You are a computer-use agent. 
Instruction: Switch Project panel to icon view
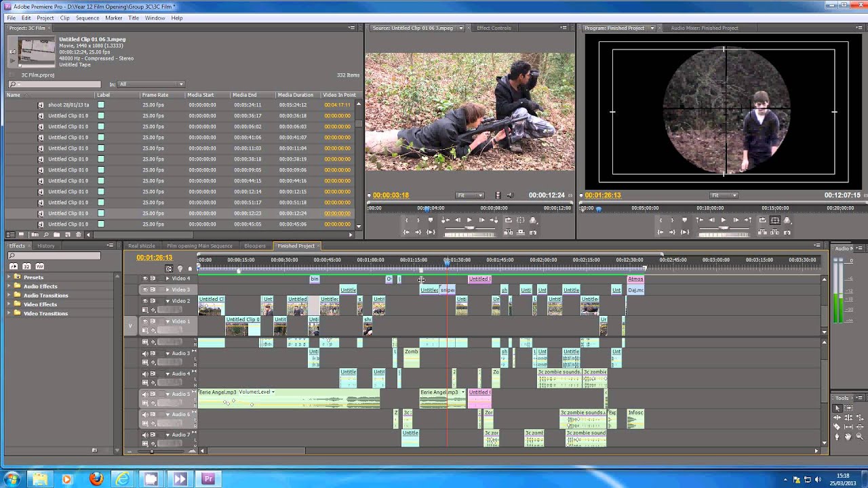(x=21, y=235)
